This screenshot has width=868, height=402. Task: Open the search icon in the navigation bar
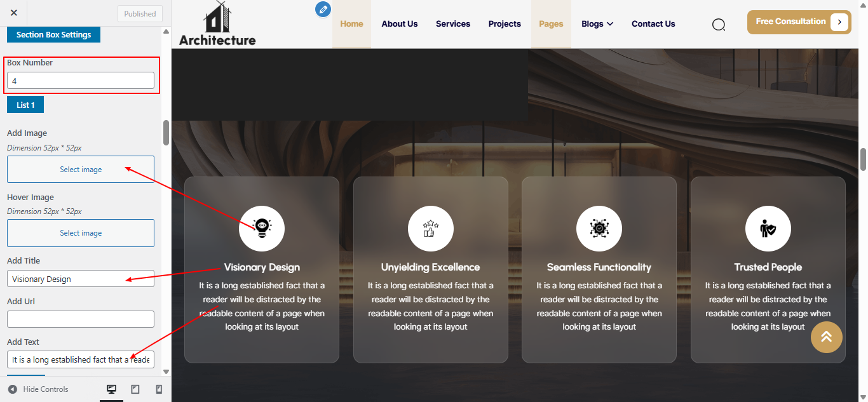click(719, 24)
